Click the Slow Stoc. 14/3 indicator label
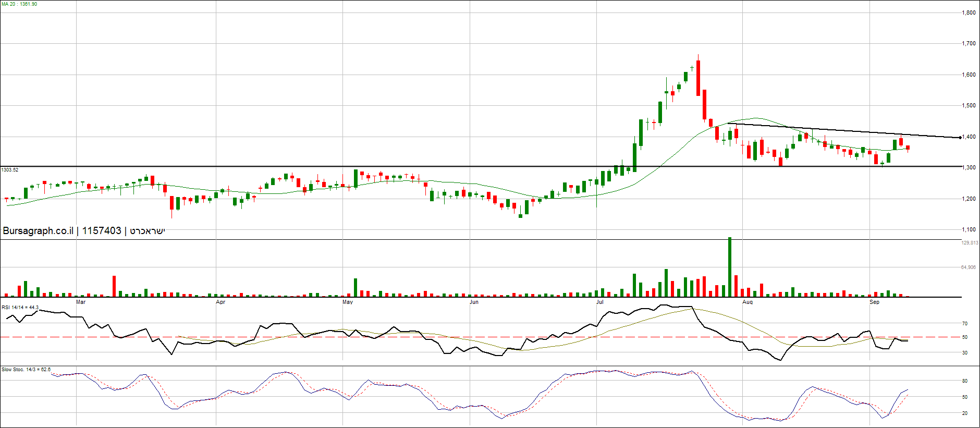This screenshot has width=980, height=428. [x=26, y=370]
